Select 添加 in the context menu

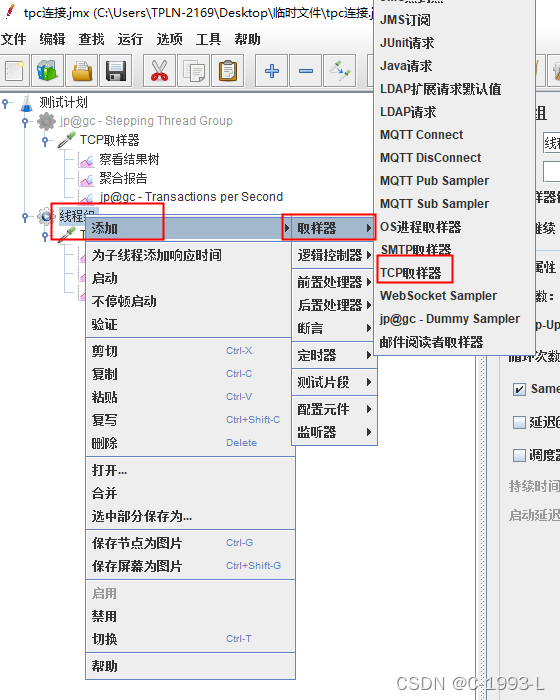click(188, 229)
